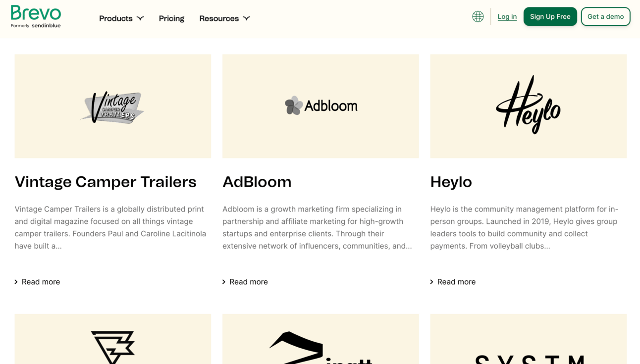Click the Heylo description paragraph
Image resolution: width=640 pixels, height=364 pixels.
coord(524,227)
